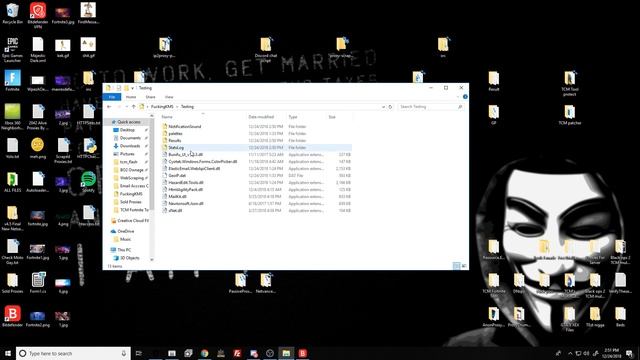Viewport: 640px width, 360px height.
Task: Open FileZilla from the taskbar
Action: pyautogui.click(x=237, y=353)
